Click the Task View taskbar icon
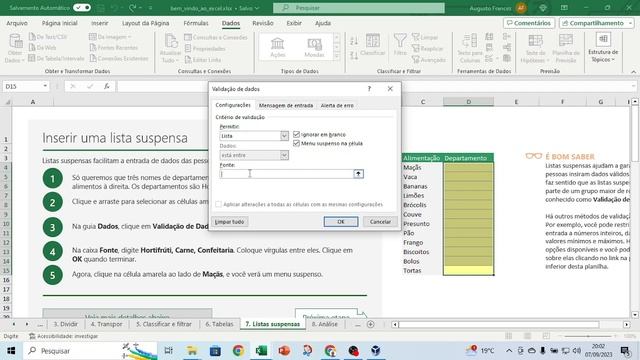The width and height of the screenshot is (640, 360). coord(169,351)
